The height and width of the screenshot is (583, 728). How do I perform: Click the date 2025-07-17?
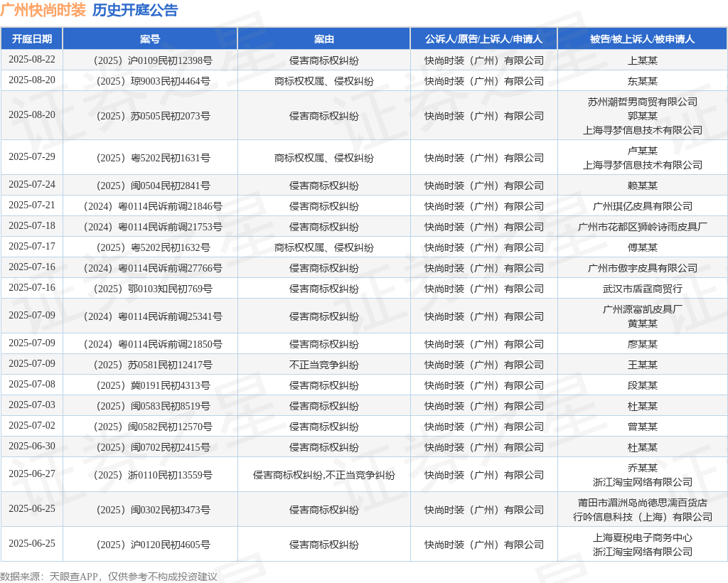[x=31, y=247]
